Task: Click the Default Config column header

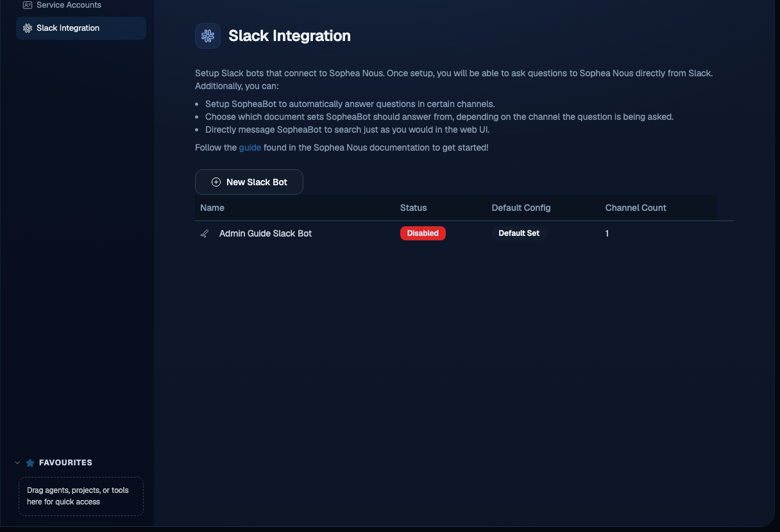Action: [x=521, y=208]
